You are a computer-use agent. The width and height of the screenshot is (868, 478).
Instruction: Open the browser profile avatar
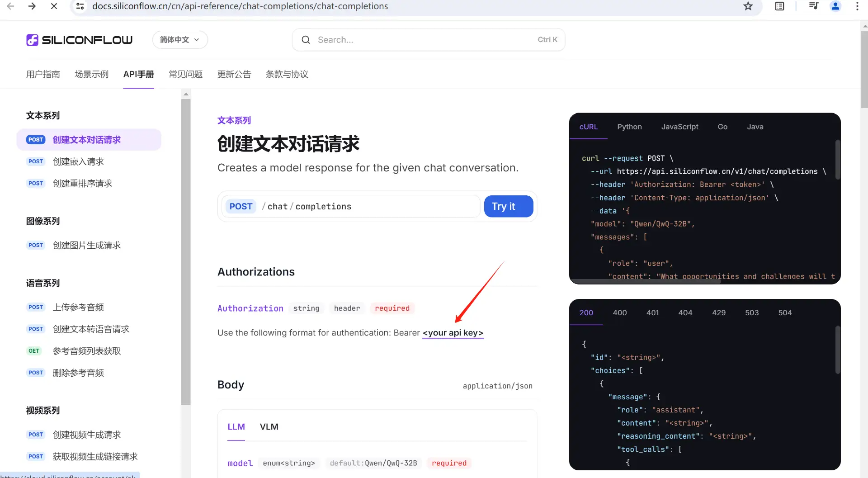pyautogui.click(x=835, y=6)
